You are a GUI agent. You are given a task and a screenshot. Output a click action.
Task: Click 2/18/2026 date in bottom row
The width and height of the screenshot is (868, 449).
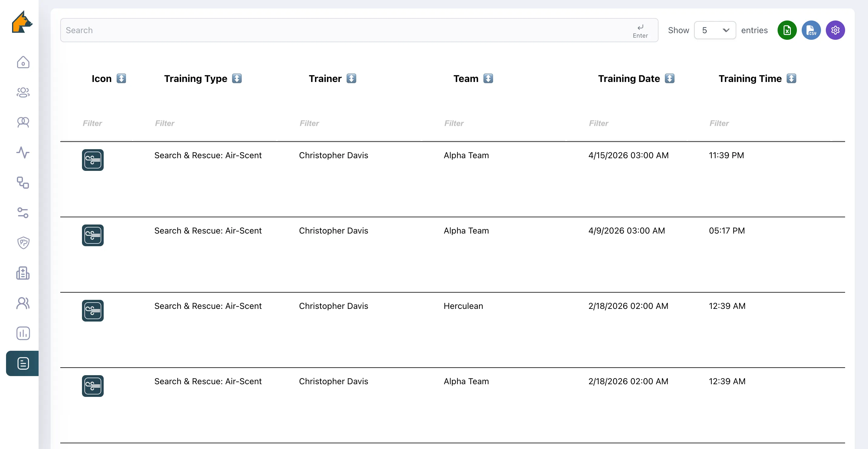pyautogui.click(x=628, y=381)
